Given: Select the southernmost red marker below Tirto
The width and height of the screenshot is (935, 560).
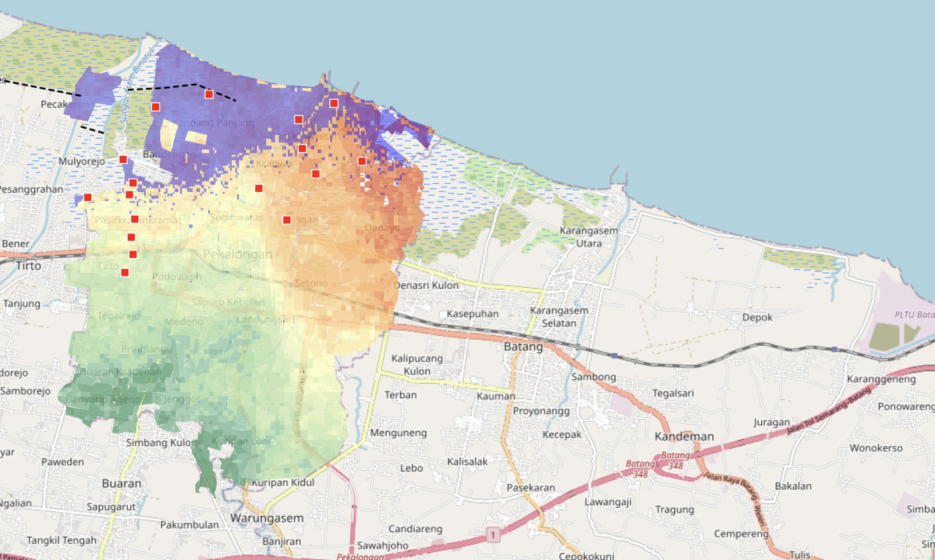Looking at the screenshot, I should (125, 272).
